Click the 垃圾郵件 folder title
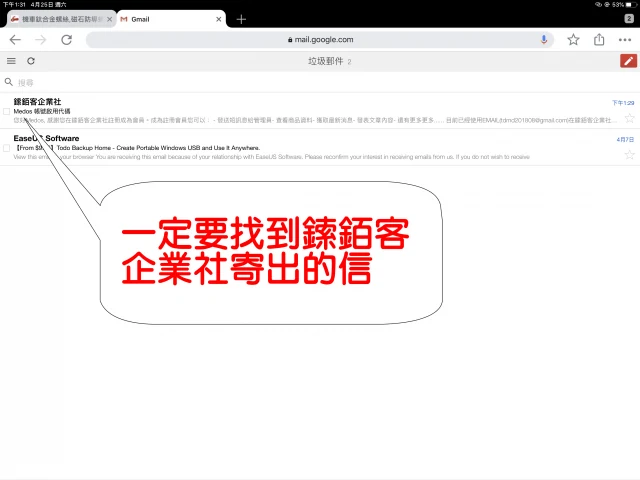 point(325,61)
